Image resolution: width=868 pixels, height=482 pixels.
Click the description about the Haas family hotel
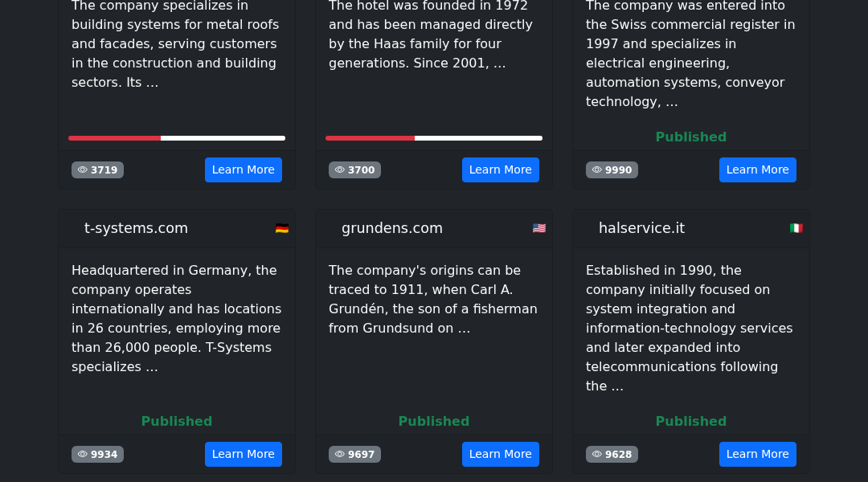click(432, 35)
